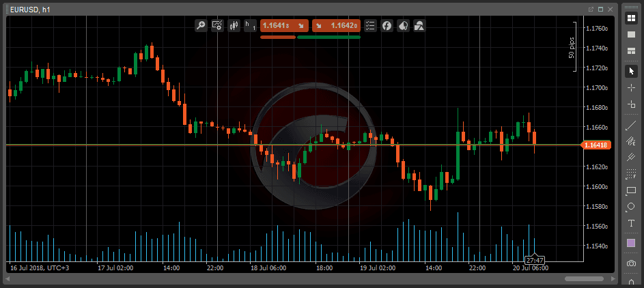Screen dimensions: 644x288
Task: Open the chart settings gear icon
Action: tap(218, 26)
